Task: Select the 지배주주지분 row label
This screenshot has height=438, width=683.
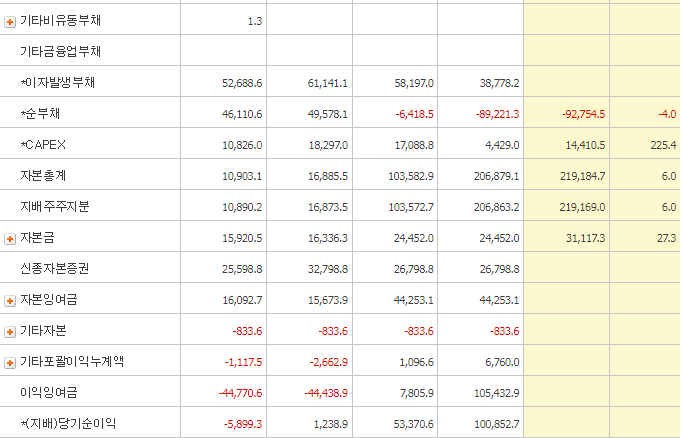Action: pyautogui.click(x=54, y=206)
